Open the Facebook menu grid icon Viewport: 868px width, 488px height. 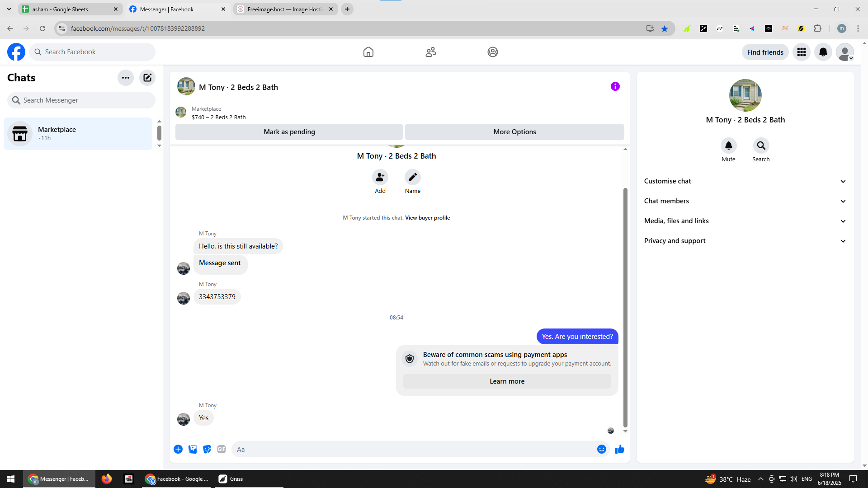(x=802, y=52)
